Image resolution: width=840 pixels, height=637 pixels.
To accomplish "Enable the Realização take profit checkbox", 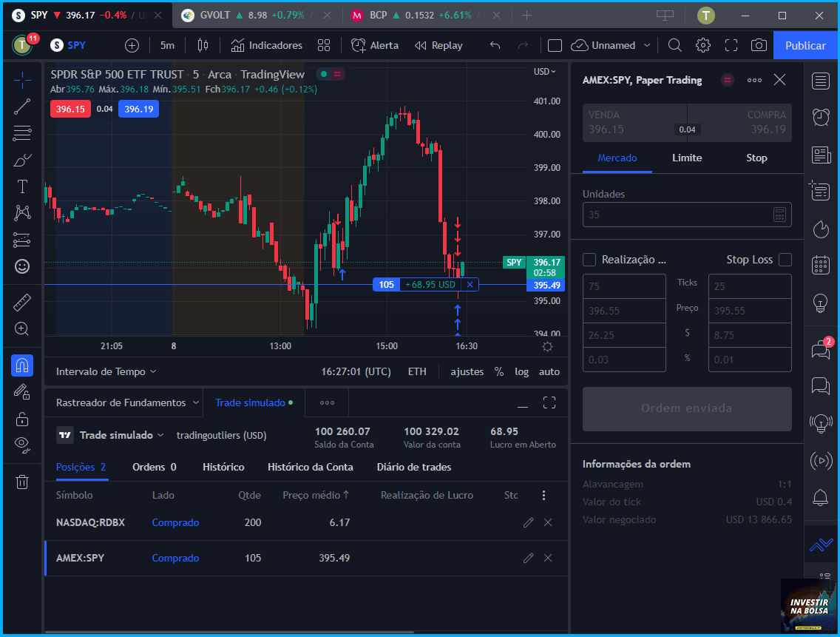I will 589,260.
